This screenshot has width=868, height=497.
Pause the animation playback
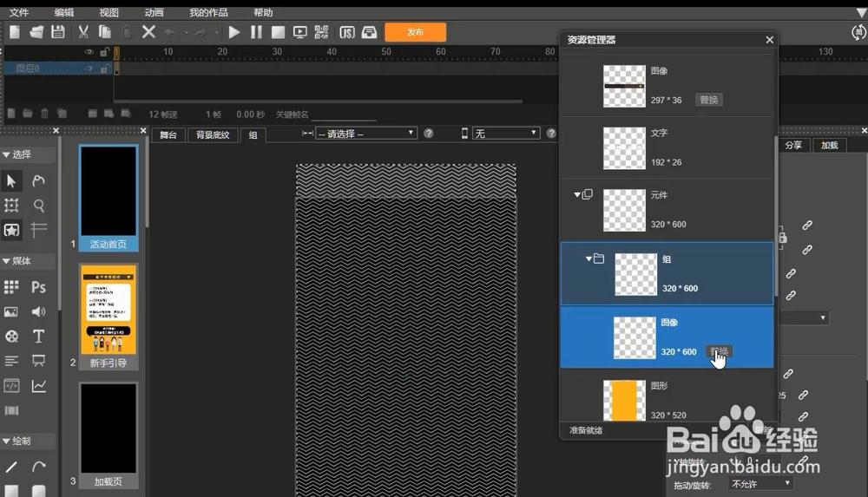click(256, 32)
